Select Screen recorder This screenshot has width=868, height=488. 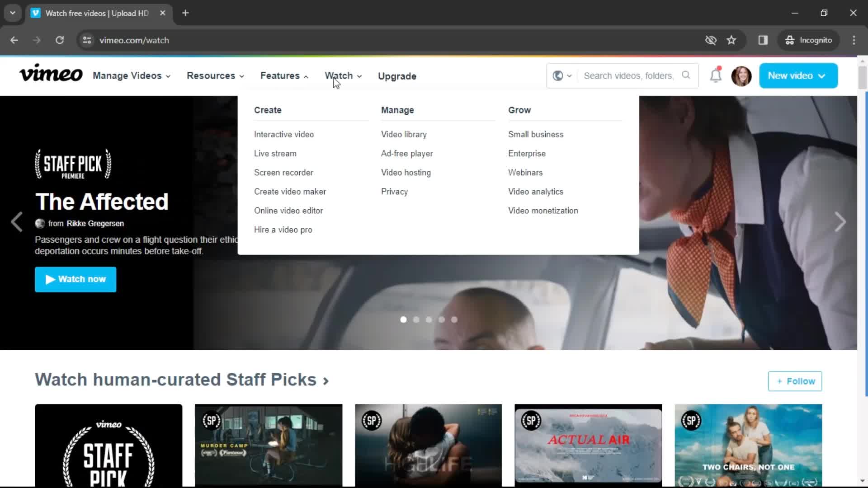[283, 172]
